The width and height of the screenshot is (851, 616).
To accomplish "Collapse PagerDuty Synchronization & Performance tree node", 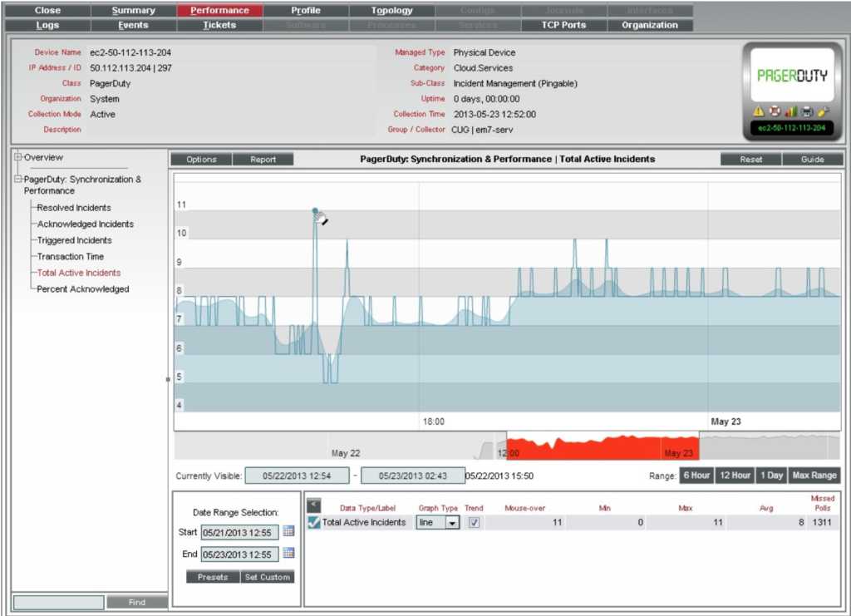I will coord(18,179).
